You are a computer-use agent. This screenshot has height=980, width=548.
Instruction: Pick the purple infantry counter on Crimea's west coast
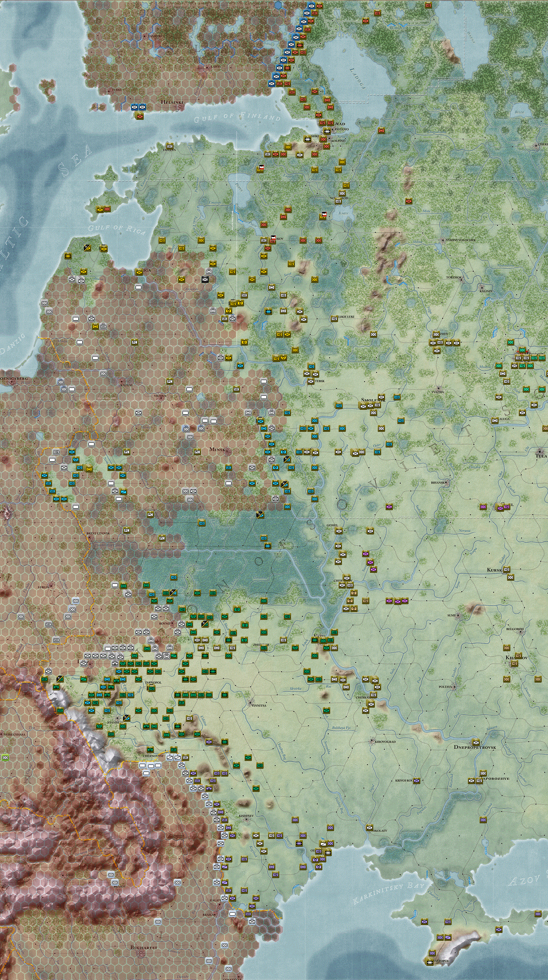point(424,922)
